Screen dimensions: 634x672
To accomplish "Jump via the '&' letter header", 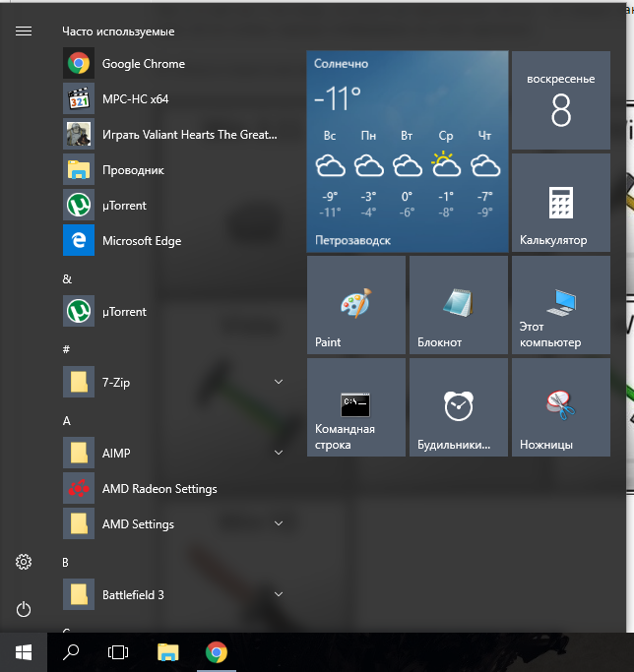I will pyautogui.click(x=67, y=279).
